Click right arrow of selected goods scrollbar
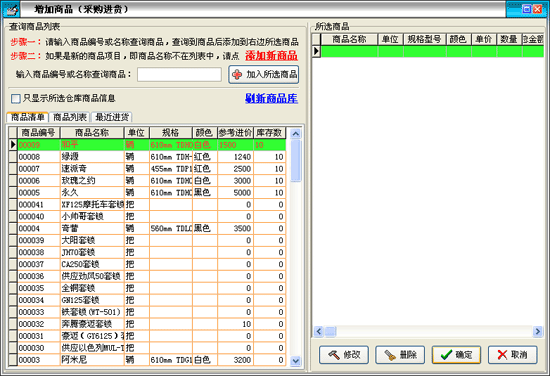The height and width of the screenshot is (376, 550). [x=538, y=331]
